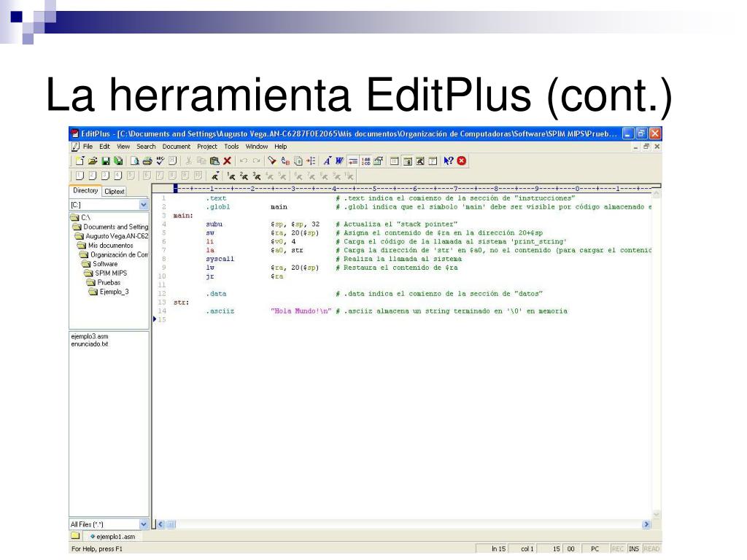The height and width of the screenshot is (560, 747).
Task: Select the Ejemplo_3 folder
Action: click(x=109, y=292)
